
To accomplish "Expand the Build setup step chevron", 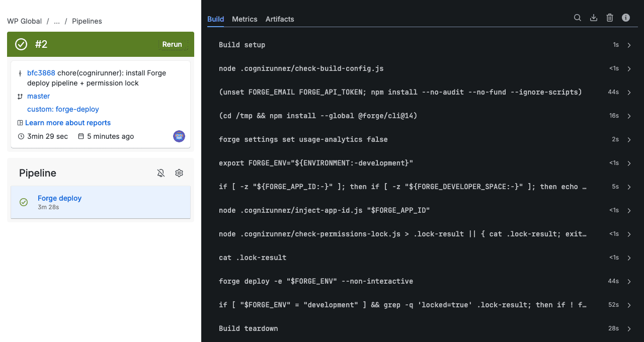I will tap(629, 45).
